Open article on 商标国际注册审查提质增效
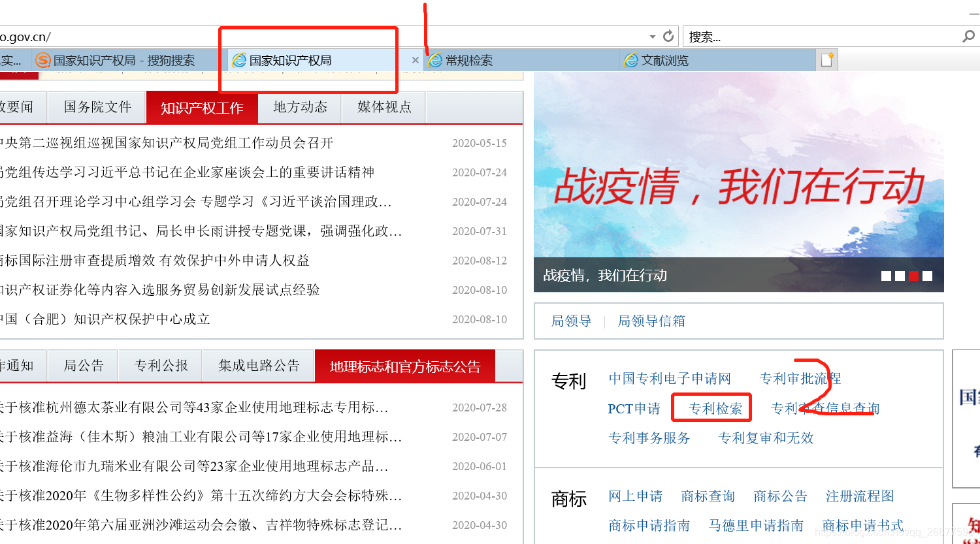 coord(155,261)
